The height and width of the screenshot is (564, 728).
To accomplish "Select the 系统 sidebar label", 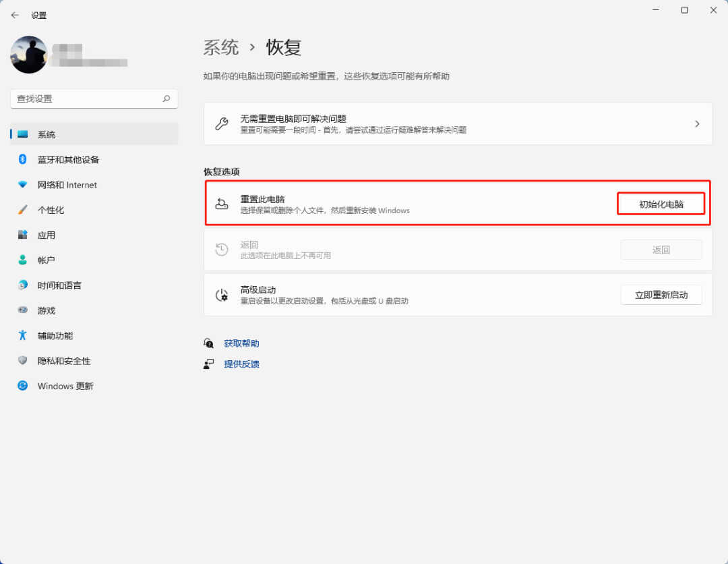I will [47, 134].
